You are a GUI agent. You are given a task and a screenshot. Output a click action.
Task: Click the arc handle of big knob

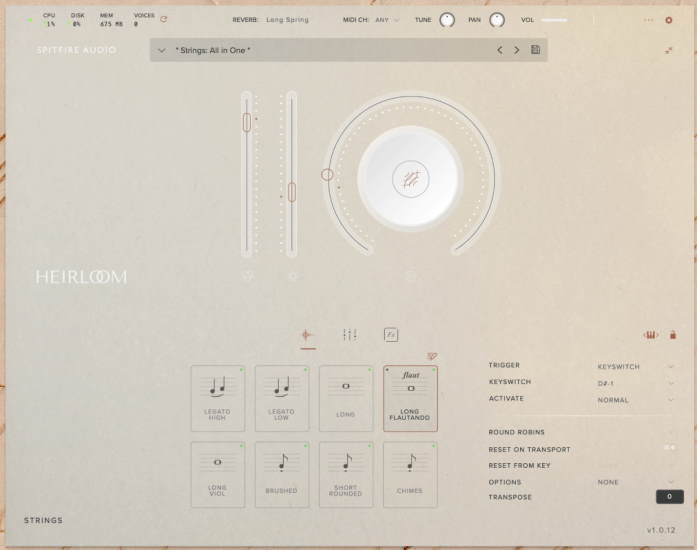[327, 175]
